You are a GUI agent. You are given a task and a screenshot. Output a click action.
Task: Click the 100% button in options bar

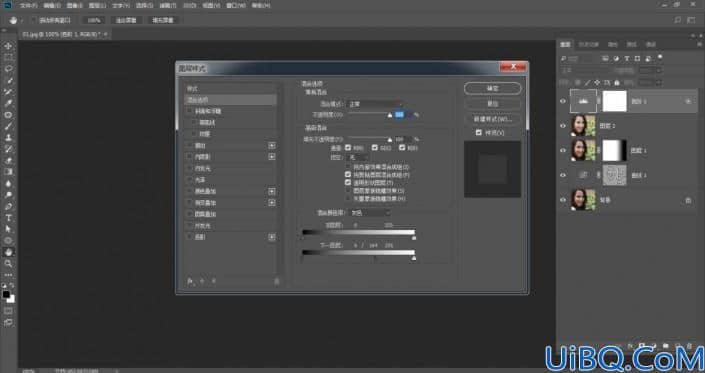pyautogui.click(x=94, y=20)
